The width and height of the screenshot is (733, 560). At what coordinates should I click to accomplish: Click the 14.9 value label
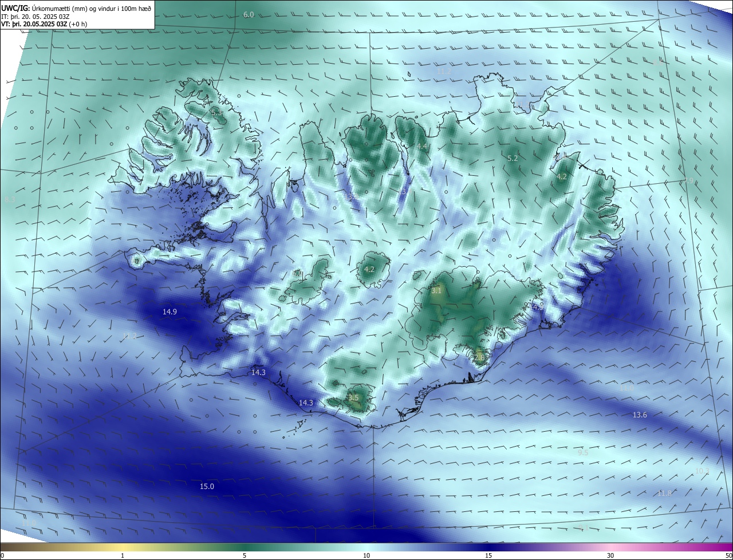point(170,312)
